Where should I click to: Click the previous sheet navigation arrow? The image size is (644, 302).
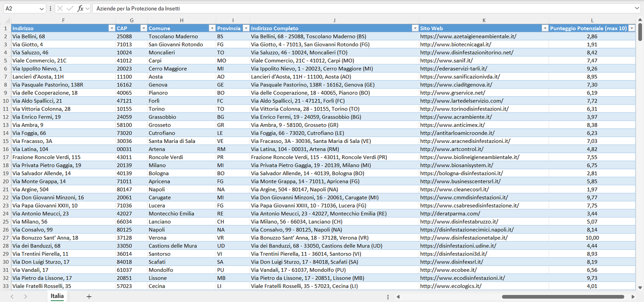(x=12, y=297)
